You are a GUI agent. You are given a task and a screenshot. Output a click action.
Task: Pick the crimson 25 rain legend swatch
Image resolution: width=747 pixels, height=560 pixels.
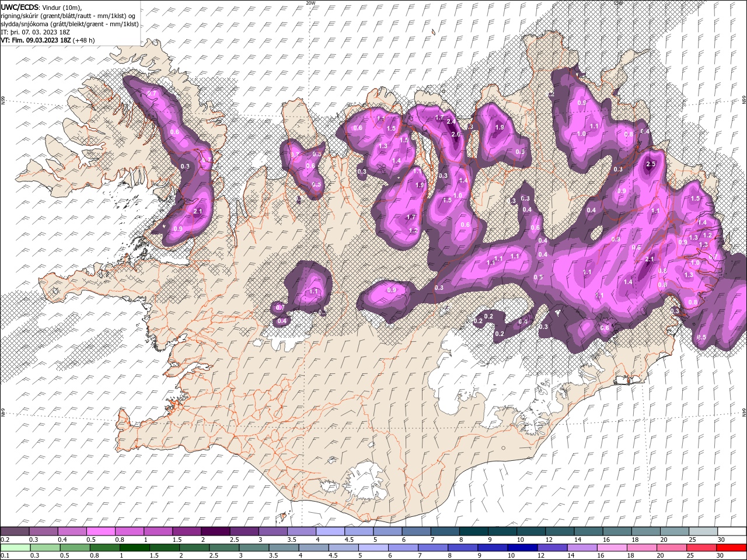tap(701, 548)
